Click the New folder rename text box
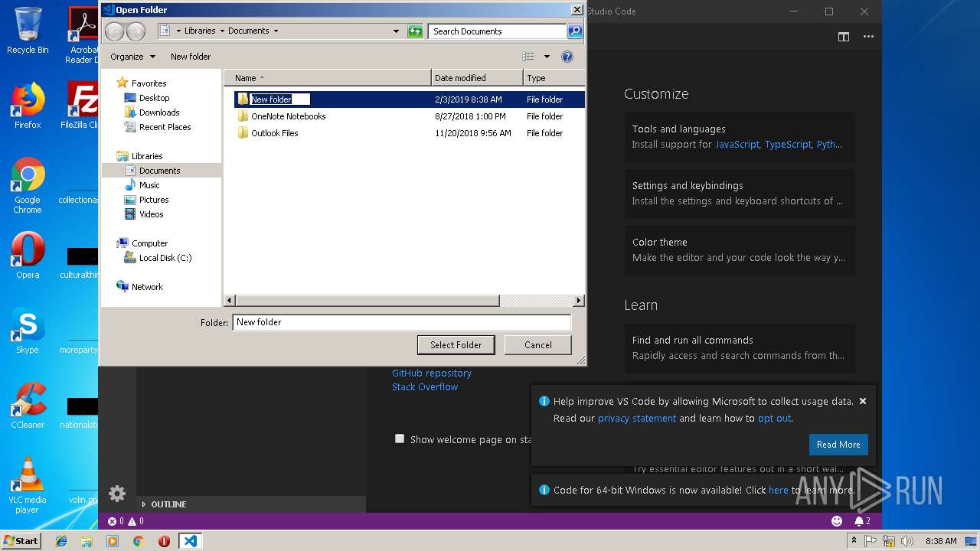The height and width of the screenshot is (551, 980). (x=279, y=99)
